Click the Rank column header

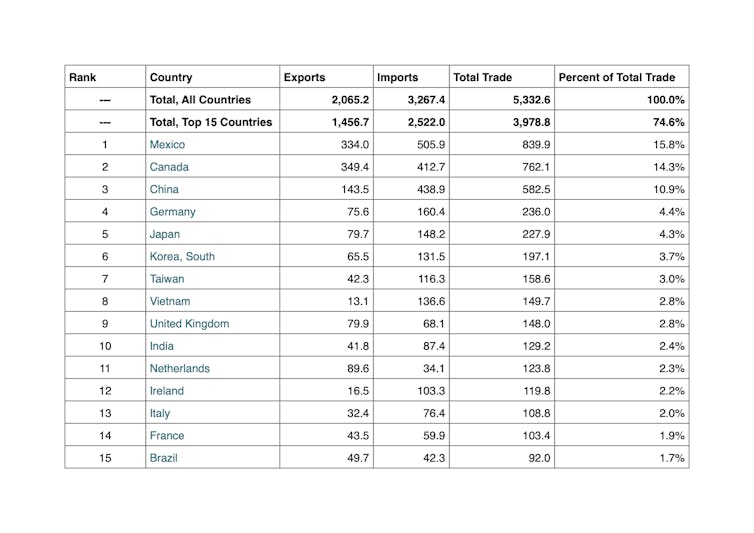point(81,77)
